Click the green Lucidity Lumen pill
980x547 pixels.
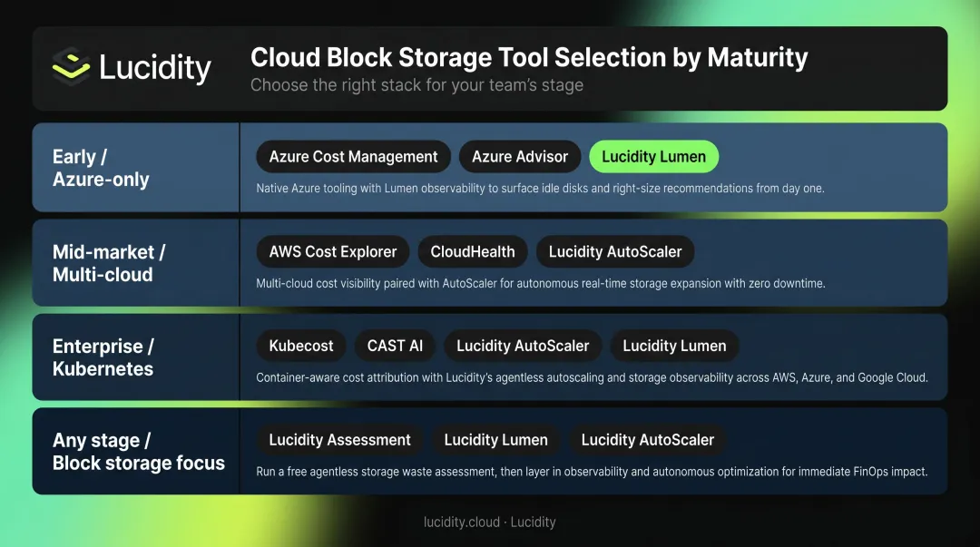click(x=653, y=157)
